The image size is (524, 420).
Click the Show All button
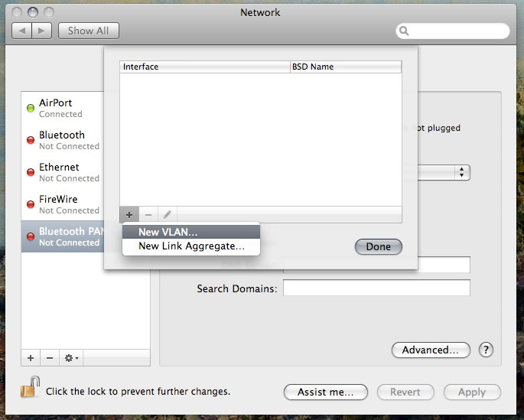[89, 31]
